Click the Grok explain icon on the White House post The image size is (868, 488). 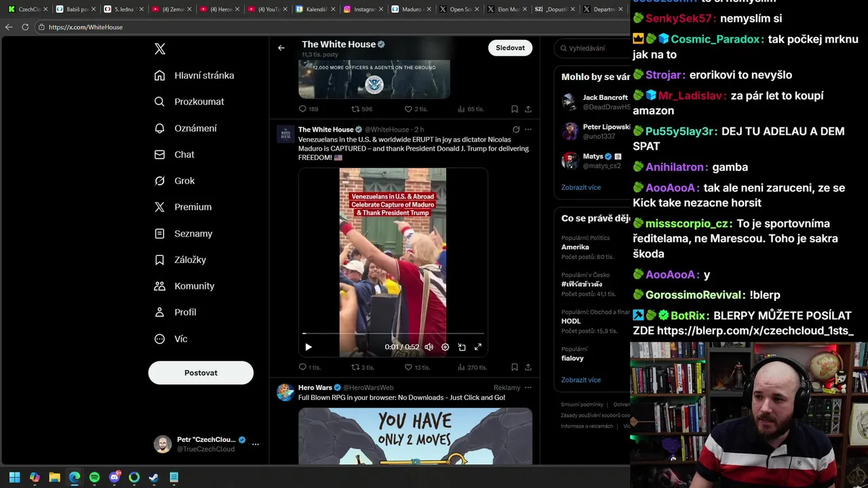(516, 129)
